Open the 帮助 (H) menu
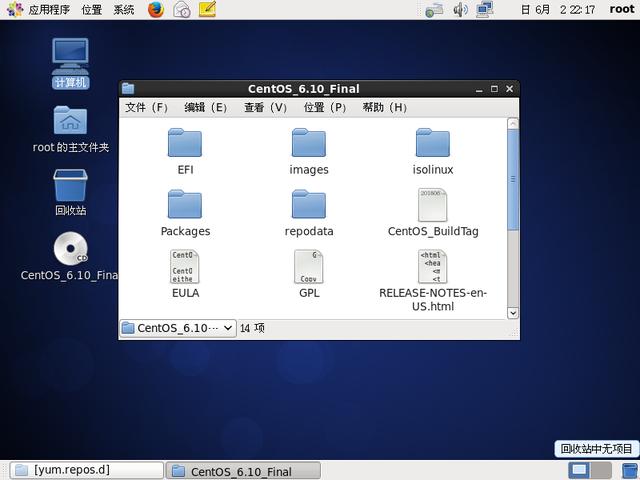This screenshot has height=480, width=640. [x=384, y=107]
